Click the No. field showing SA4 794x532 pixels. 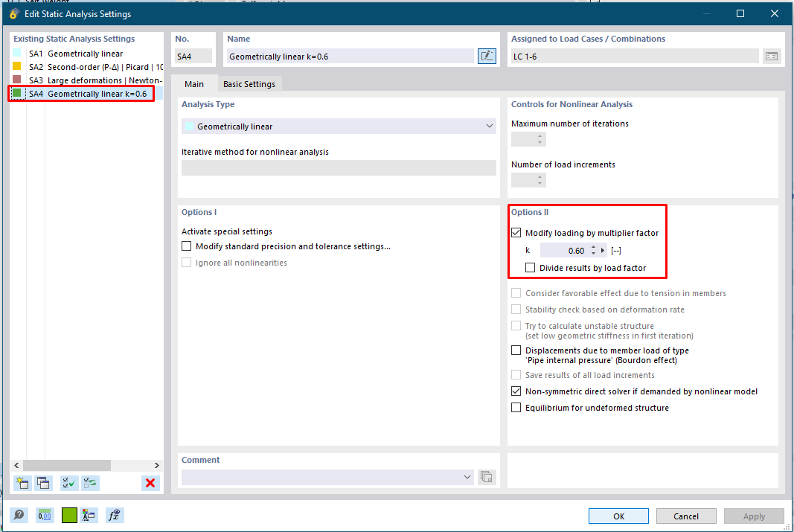[x=193, y=57]
